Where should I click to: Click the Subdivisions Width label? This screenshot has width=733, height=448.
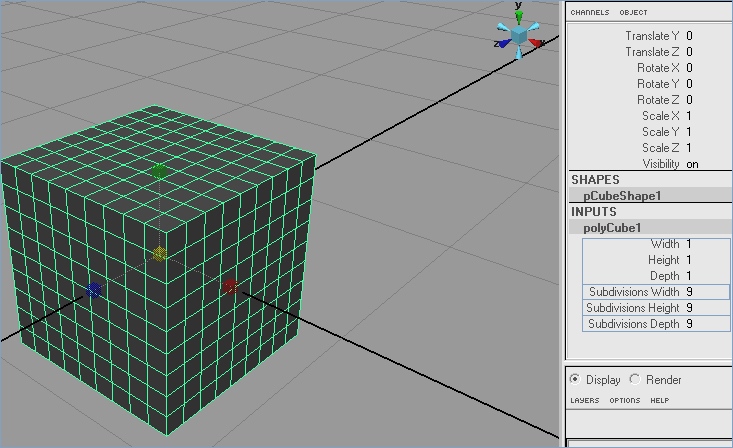(634, 292)
